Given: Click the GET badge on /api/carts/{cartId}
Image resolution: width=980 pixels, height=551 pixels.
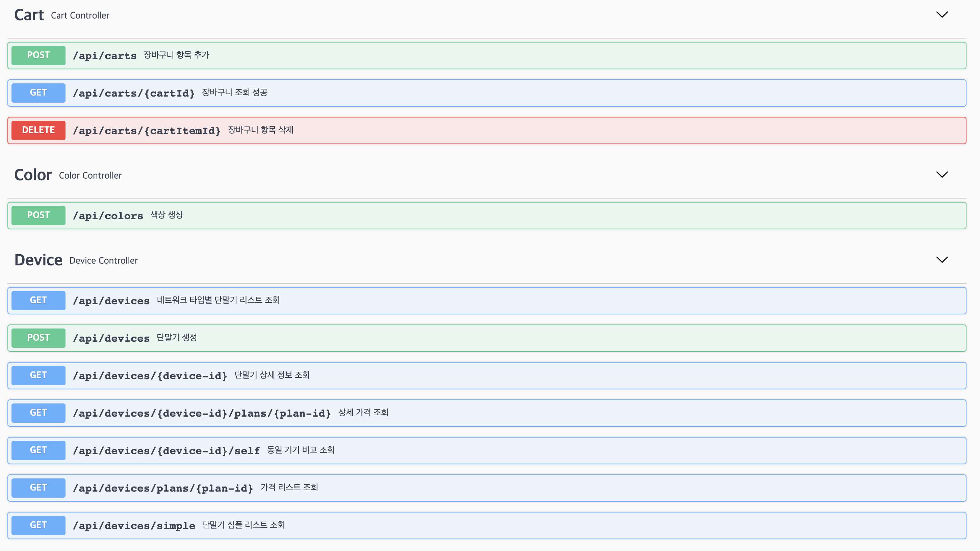Looking at the screenshot, I should point(38,93).
